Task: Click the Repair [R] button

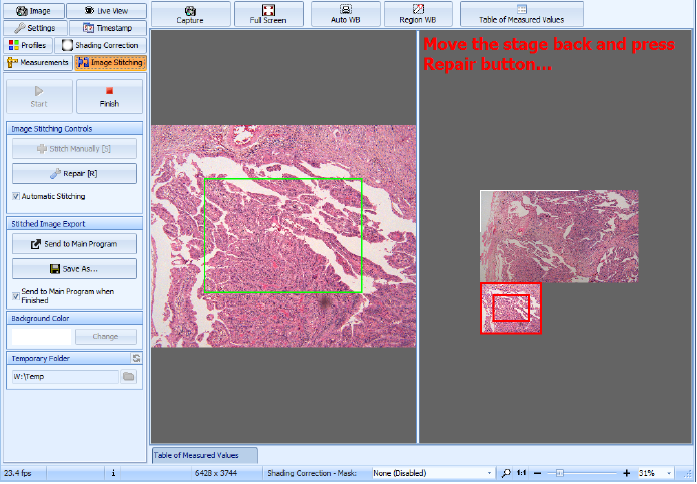Action: point(74,174)
